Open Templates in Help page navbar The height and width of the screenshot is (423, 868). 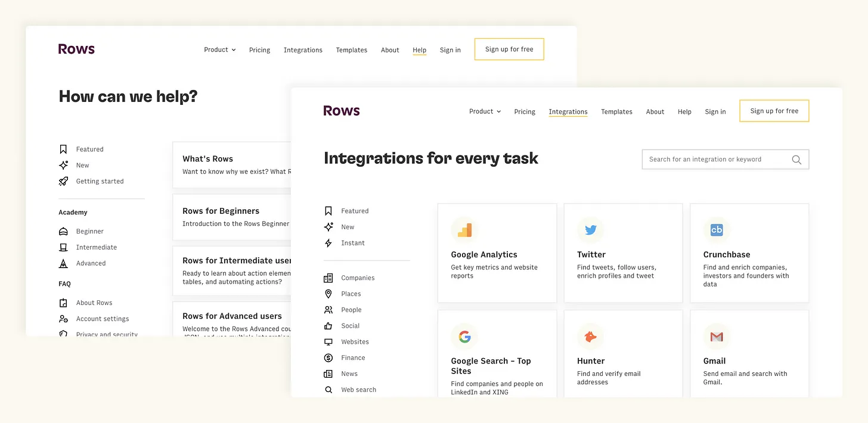click(352, 50)
